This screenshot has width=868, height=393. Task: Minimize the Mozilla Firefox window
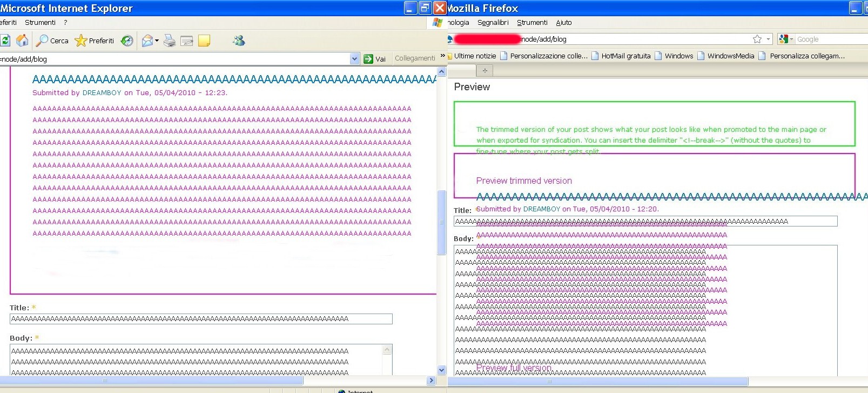(x=856, y=8)
